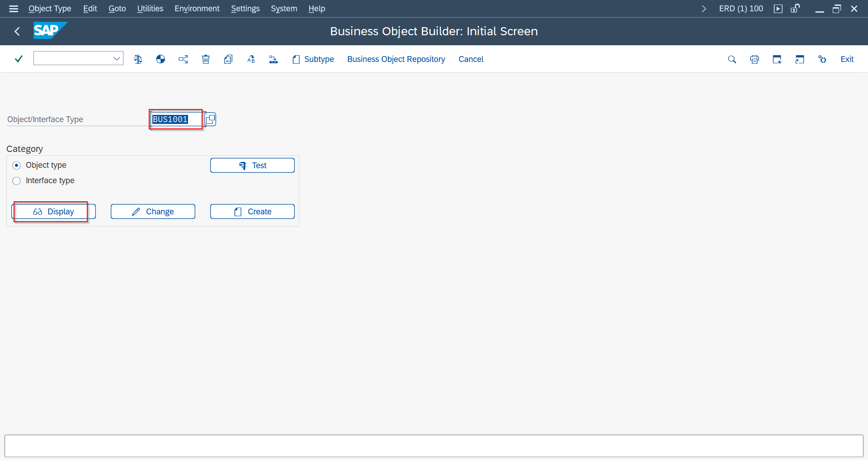Click the Object/Interface Type input field
The height and width of the screenshot is (460, 868).
(177, 119)
